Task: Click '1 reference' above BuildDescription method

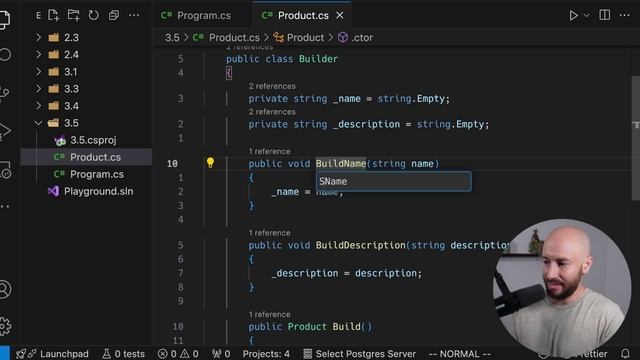Action: tap(269, 233)
